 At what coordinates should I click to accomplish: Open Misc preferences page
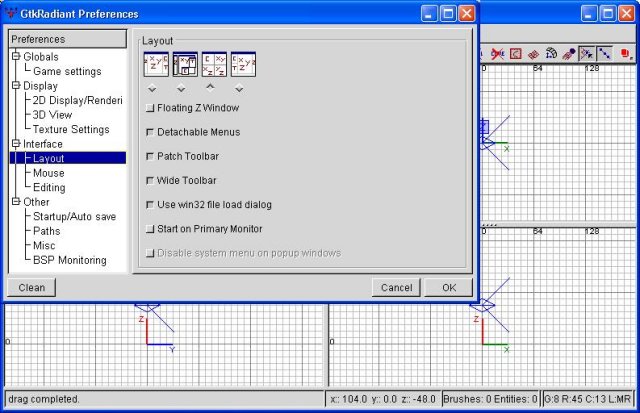coord(44,246)
